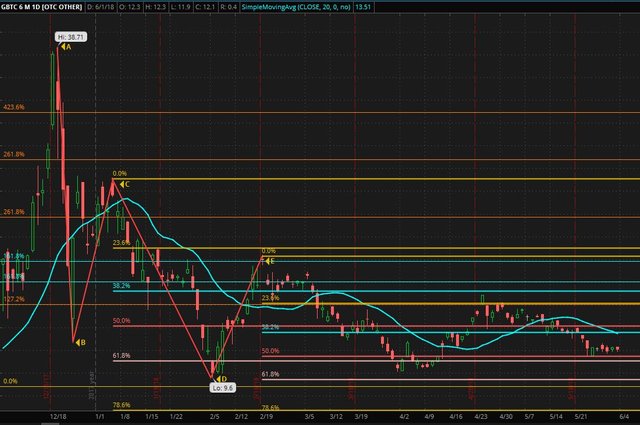Select the 127.2% Fibonacci extension label
Viewport: 640px width, 425px height.
14,299
